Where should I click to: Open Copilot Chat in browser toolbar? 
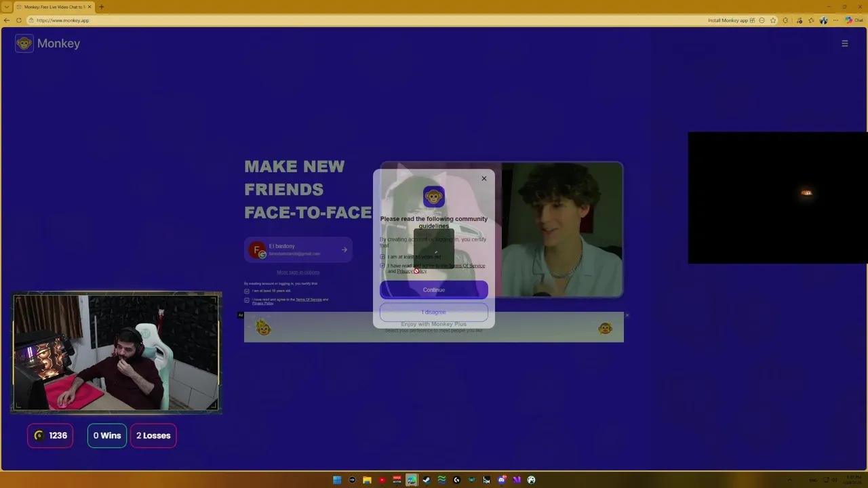853,20
